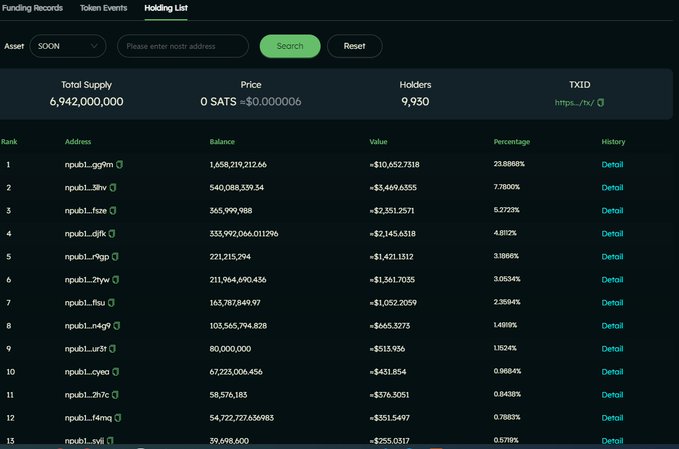Click the Address column header
This screenshot has width=679, height=449.
point(78,142)
